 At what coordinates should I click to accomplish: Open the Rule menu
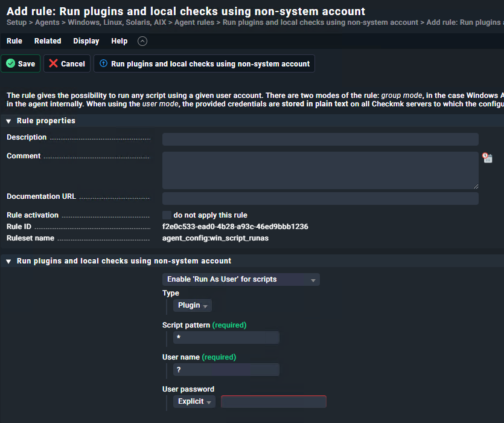14,41
